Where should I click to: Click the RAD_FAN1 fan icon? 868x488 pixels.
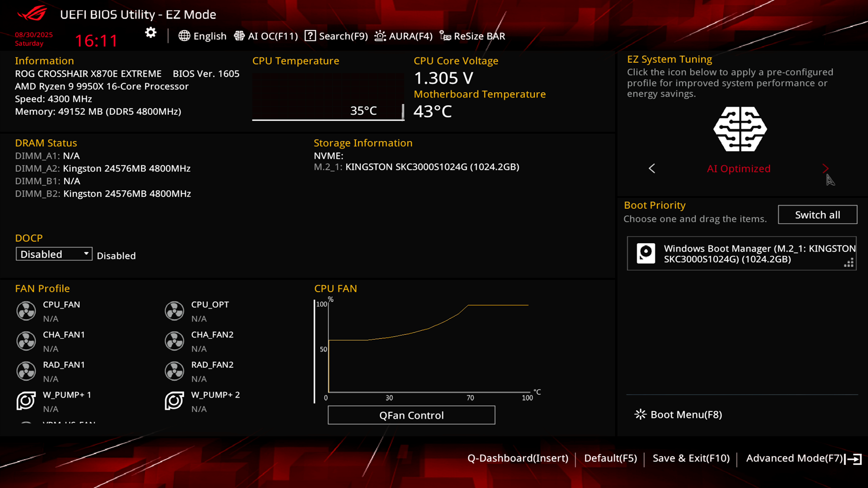[x=26, y=371]
